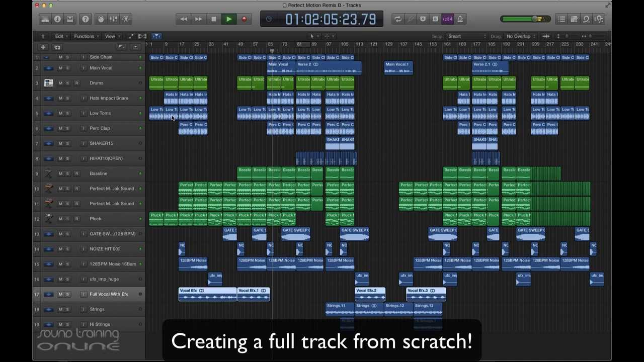Image resolution: width=644 pixels, height=362 pixels.
Task: Open Quick Help
Action: 86,19
